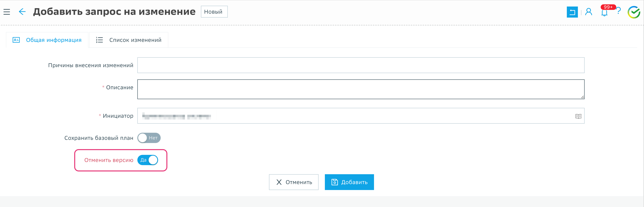The height and width of the screenshot is (207, 644).
Task: Toggle the Сохранить базовый план switch
Action: pyautogui.click(x=149, y=138)
